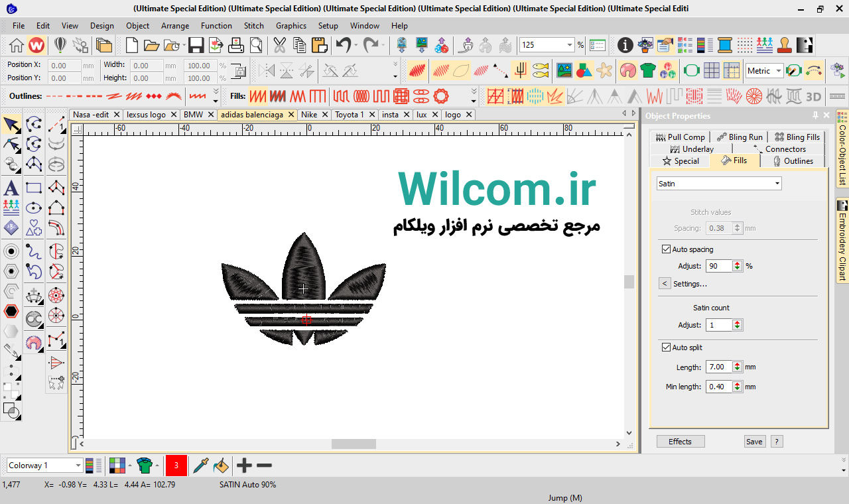Toggle the green hoop display icon
849x504 pixels.
[691, 70]
